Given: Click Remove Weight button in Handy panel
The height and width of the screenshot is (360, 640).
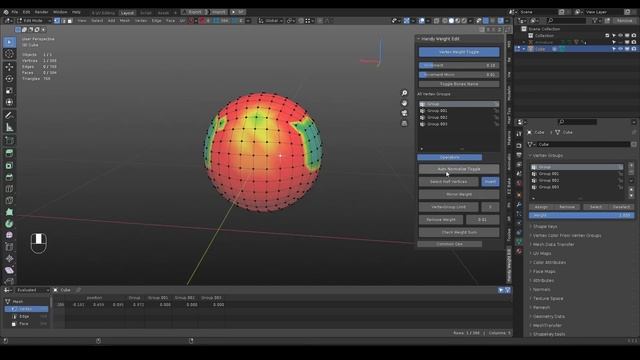Looking at the screenshot, I should pyautogui.click(x=441, y=220).
